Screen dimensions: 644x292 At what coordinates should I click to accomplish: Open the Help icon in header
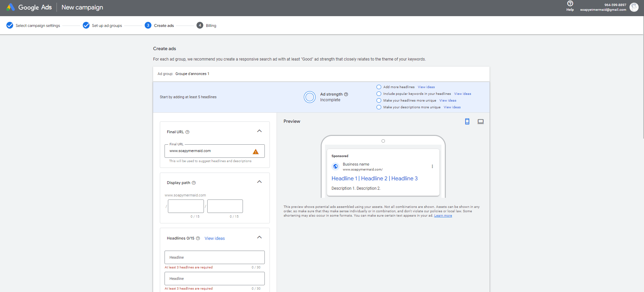(x=570, y=3)
